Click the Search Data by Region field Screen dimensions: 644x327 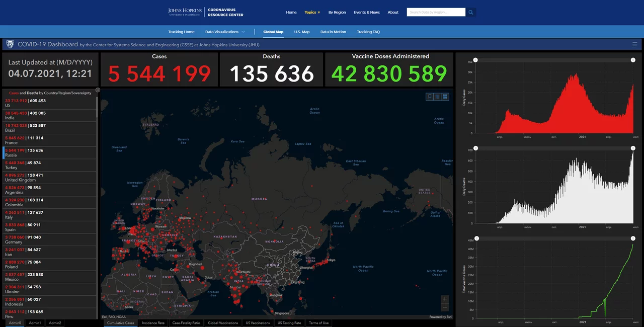click(436, 12)
